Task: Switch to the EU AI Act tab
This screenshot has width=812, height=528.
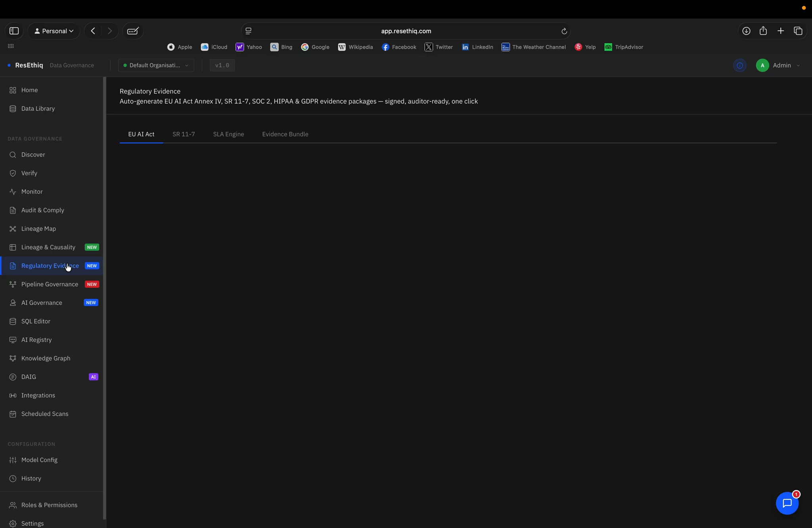Action: [141, 134]
